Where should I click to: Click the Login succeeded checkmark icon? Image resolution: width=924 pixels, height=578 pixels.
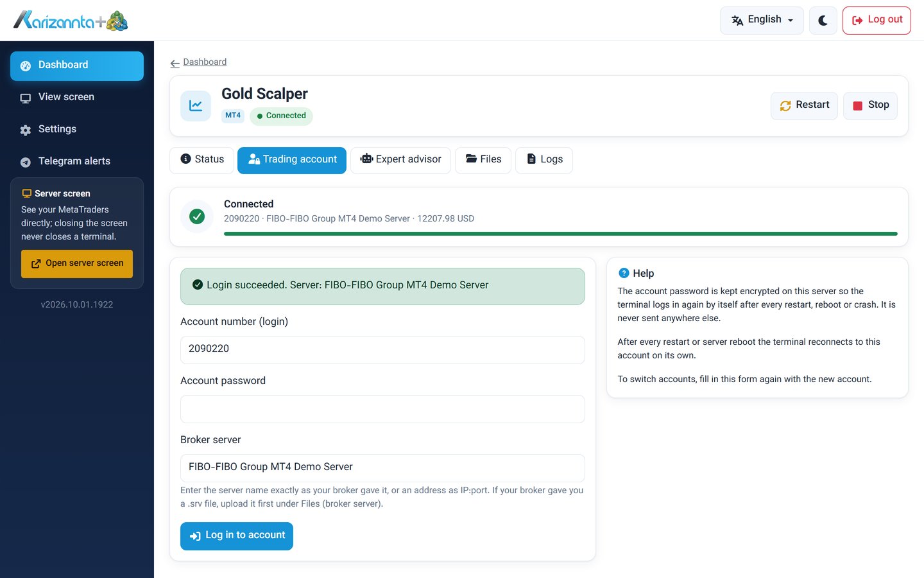pyautogui.click(x=198, y=285)
